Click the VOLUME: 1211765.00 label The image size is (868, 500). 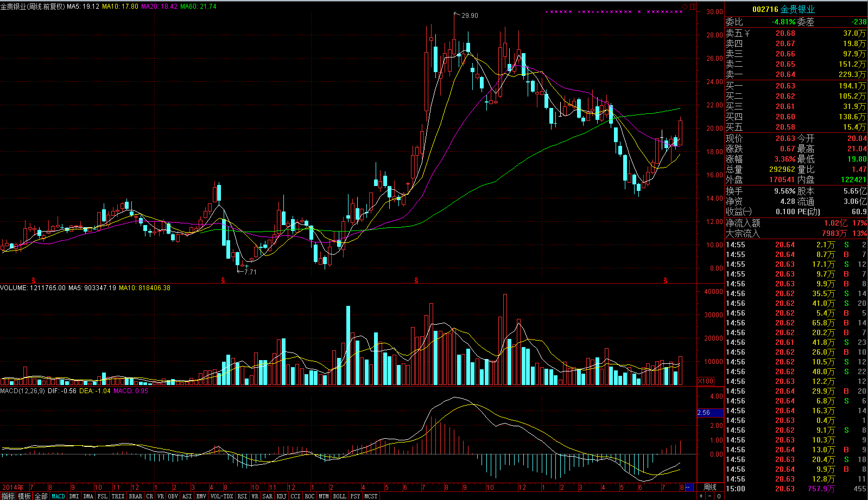[33, 288]
